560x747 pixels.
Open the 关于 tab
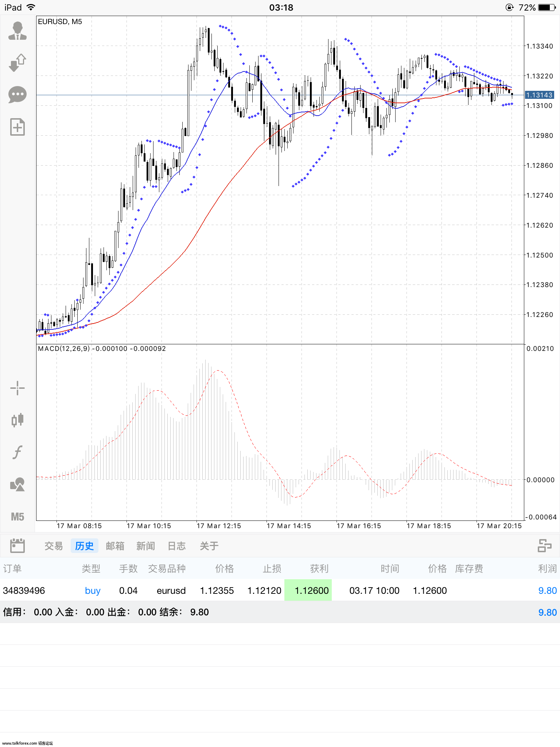tap(209, 546)
